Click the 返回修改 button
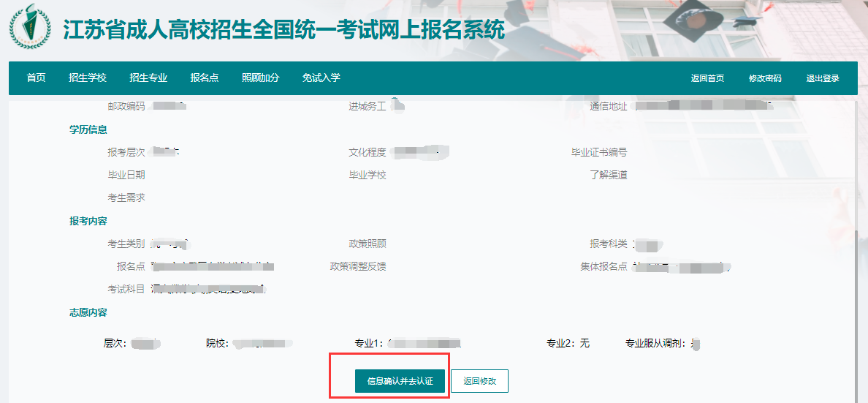Image resolution: width=868 pixels, height=403 pixels. pos(479,381)
